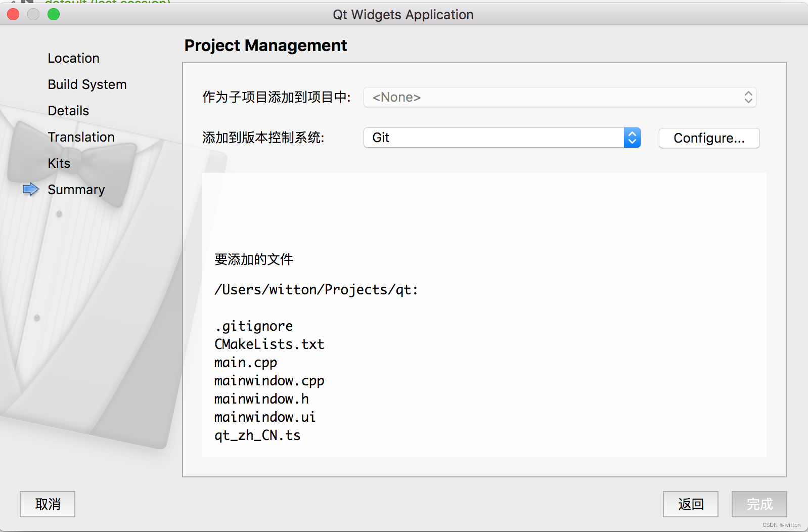The height and width of the screenshot is (532, 808).
Task: Click the .gitignore file entry
Action: [x=253, y=326]
